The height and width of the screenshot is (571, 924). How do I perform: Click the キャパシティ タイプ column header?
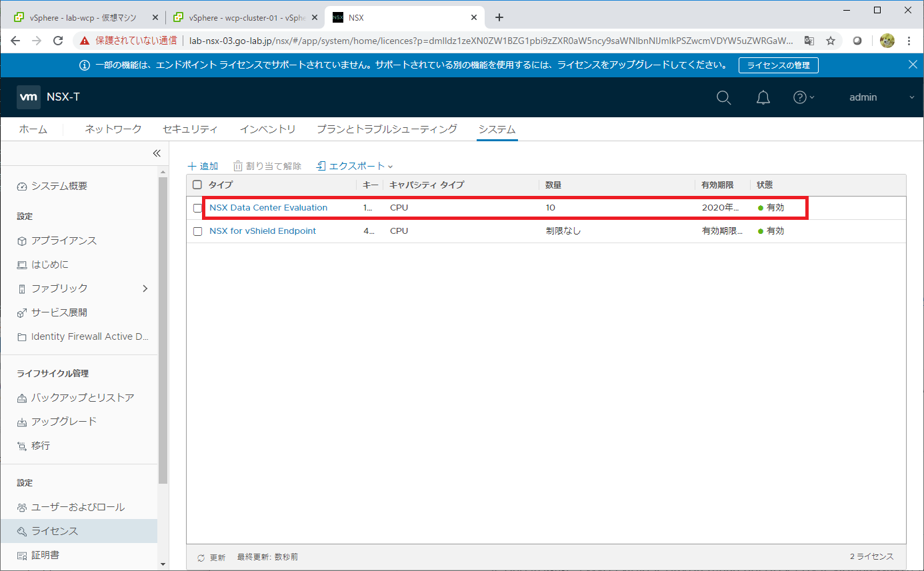[x=427, y=185]
